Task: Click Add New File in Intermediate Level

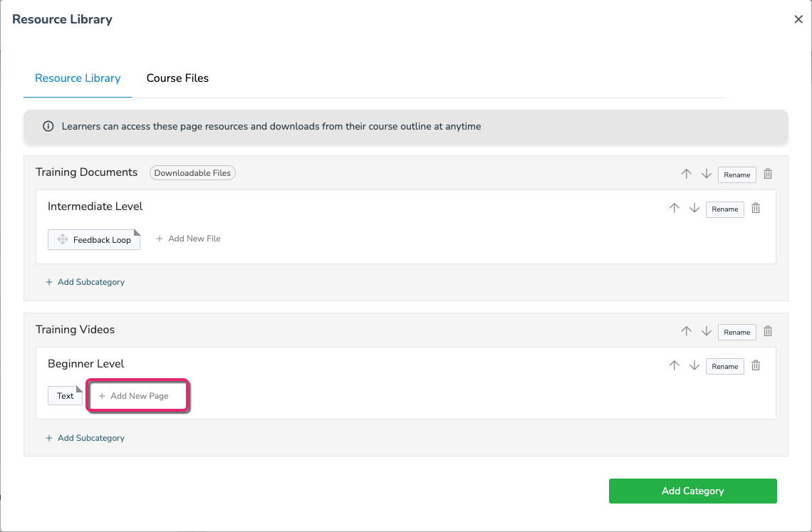Action: [189, 239]
